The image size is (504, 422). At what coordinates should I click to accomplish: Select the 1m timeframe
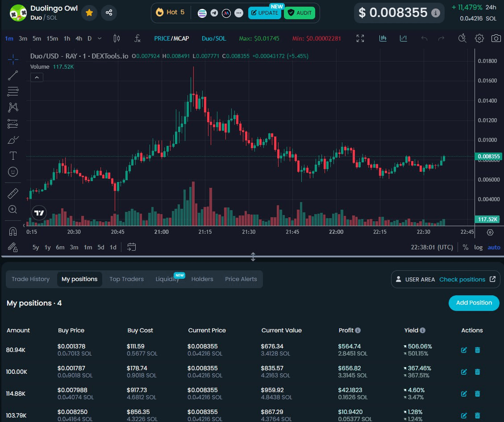click(9, 38)
